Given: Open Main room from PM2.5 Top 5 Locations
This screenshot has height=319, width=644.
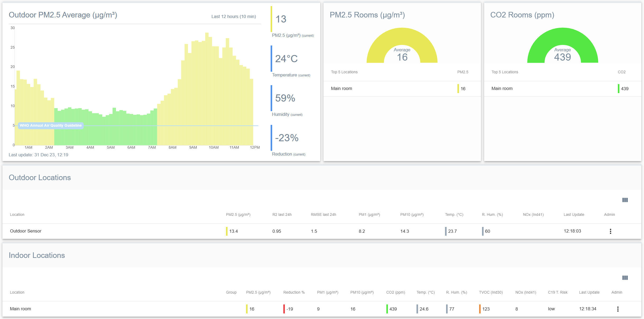Looking at the screenshot, I should click(x=341, y=88).
